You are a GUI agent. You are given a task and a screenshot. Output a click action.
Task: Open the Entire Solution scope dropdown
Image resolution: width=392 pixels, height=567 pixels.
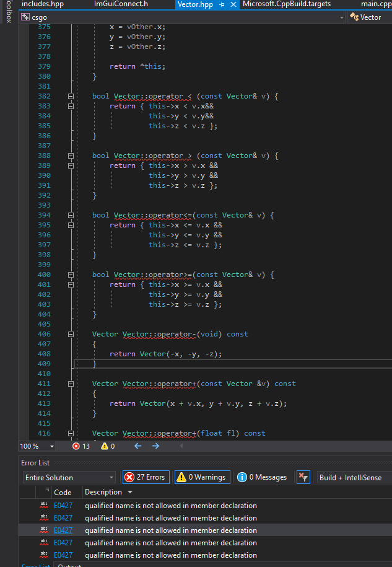[69, 477]
